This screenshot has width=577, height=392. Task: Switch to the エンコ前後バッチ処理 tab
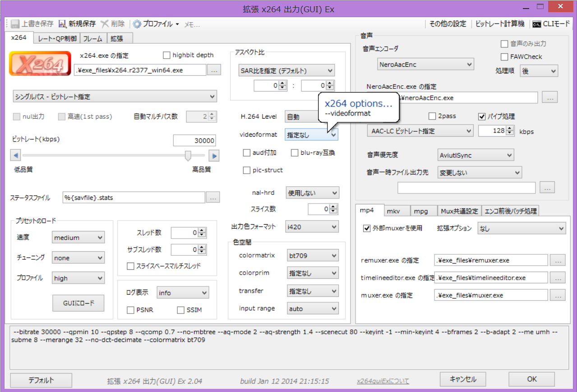(x=510, y=211)
